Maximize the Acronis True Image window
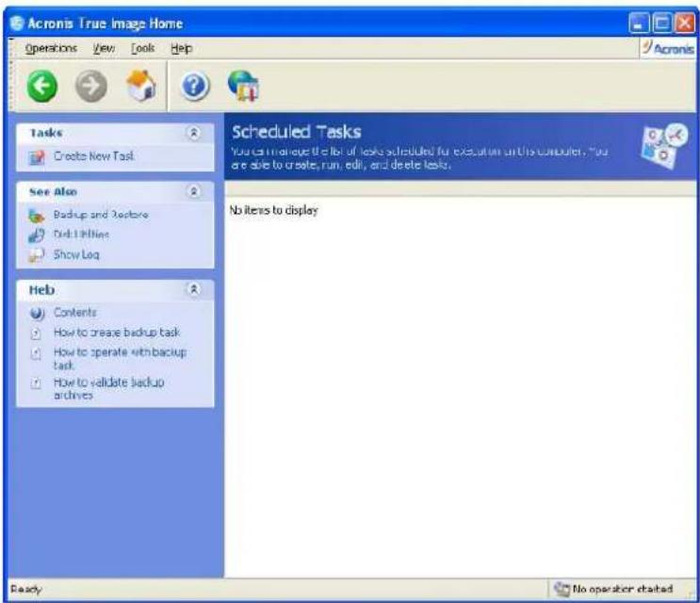Image resolution: width=700 pixels, height=603 pixels. (x=662, y=24)
